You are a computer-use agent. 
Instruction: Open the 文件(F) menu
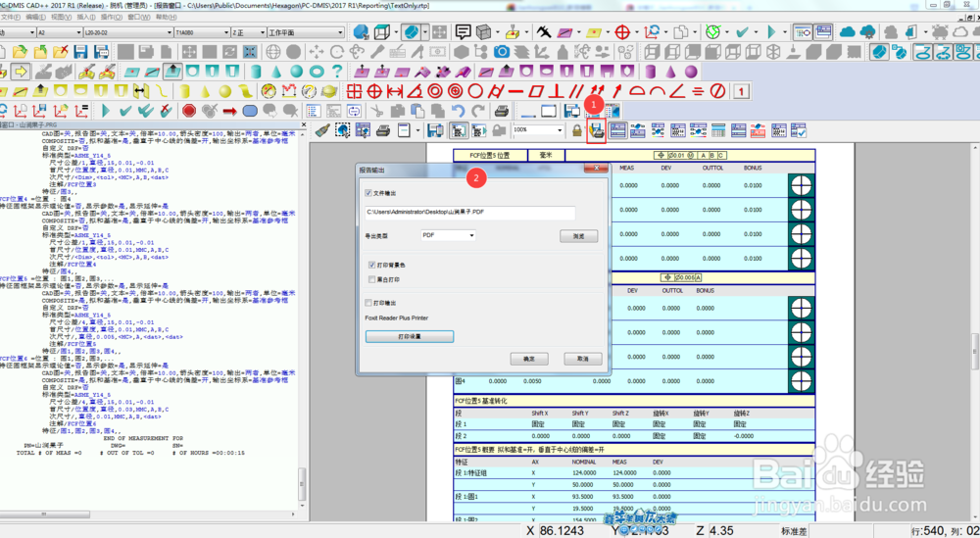click(11, 17)
